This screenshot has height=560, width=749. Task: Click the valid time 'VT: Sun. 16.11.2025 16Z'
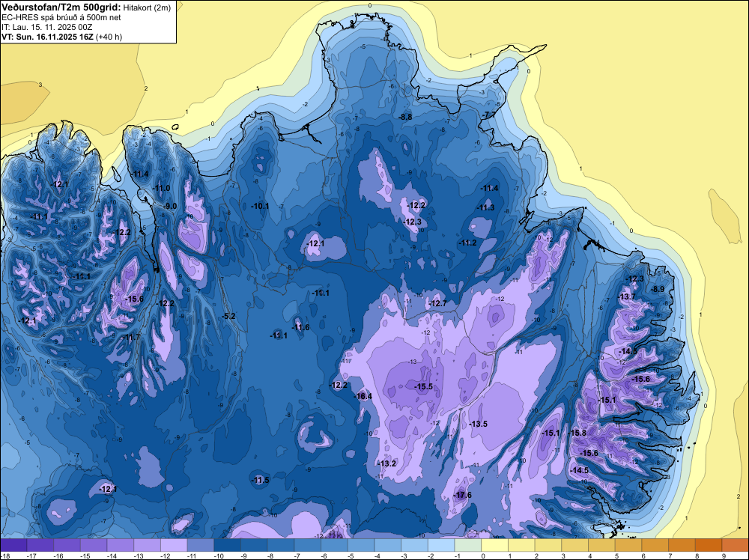pyautogui.click(x=48, y=37)
